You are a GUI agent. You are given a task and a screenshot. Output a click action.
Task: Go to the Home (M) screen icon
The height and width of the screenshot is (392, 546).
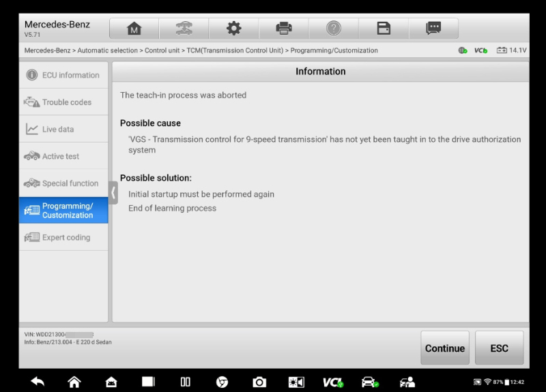[134, 29]
